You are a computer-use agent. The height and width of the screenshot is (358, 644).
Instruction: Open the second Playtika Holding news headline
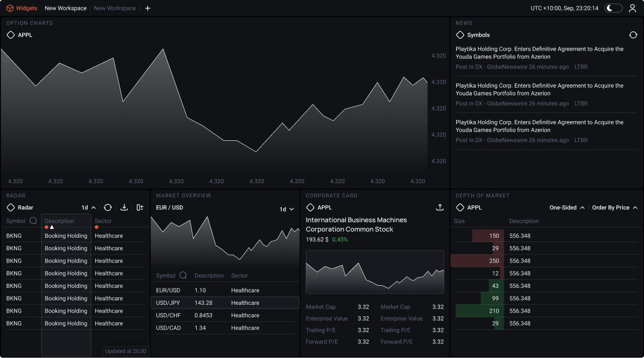pos(539,89)
